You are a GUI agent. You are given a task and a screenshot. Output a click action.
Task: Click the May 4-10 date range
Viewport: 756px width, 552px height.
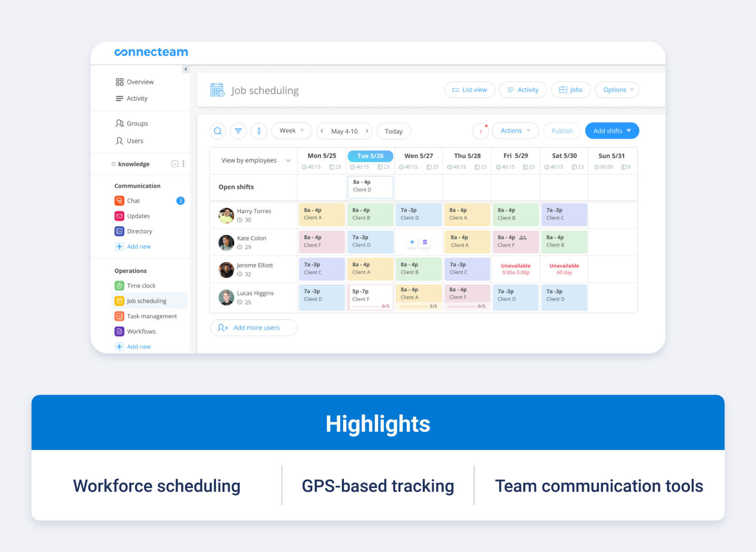[x=344, y=131]
